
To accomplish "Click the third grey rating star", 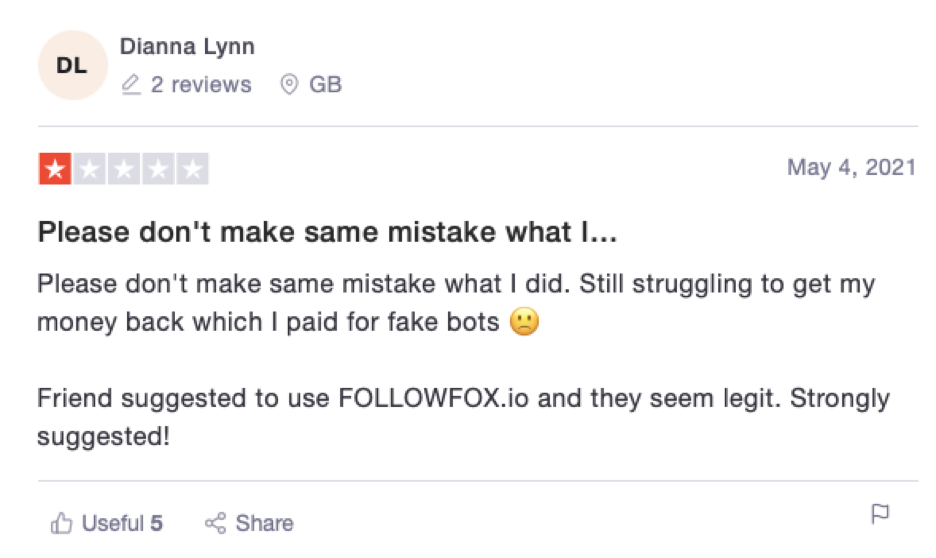I will click(x=124, y=170).
